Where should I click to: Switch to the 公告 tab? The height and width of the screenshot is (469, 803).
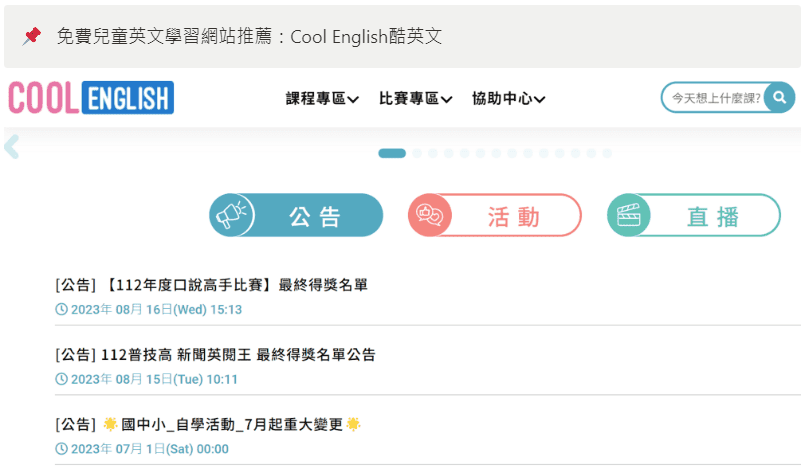coord(315,216)
